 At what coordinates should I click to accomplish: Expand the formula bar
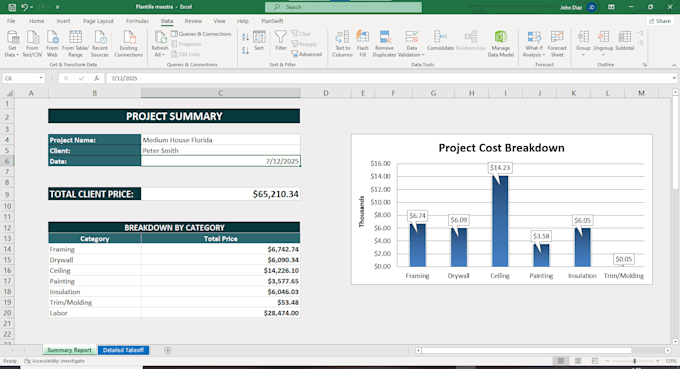674,78
